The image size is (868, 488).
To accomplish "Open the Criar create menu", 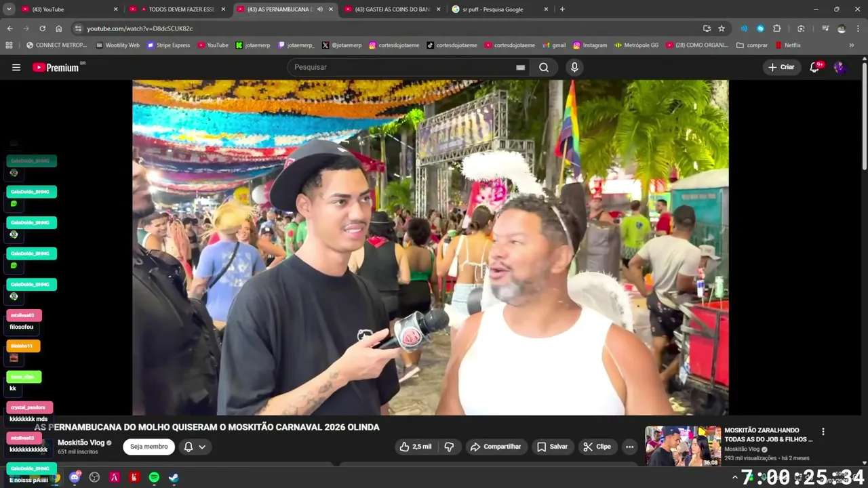I will pos(781,67).
